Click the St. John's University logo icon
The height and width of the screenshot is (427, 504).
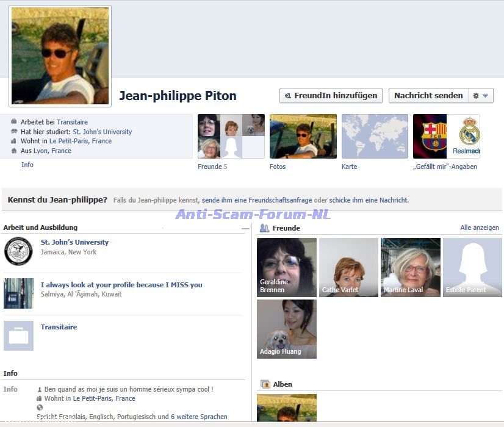pyautogui.click(x=18, y=251)
